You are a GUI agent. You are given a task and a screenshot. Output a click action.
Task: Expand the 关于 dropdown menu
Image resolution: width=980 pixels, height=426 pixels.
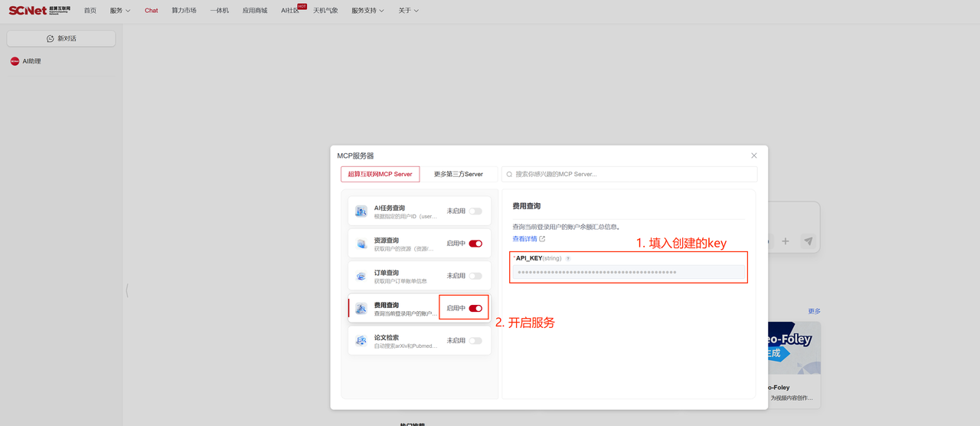click(408, 11)
